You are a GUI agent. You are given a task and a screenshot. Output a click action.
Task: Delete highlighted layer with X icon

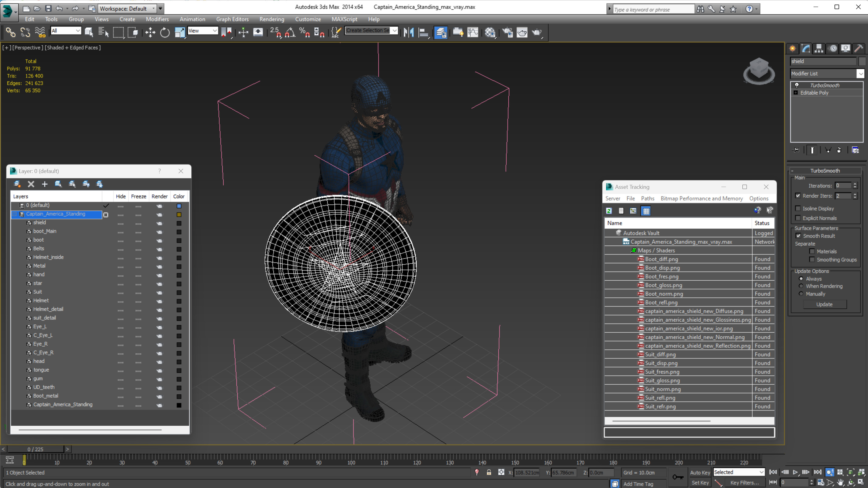pyautogui.click(x=31, y=184)
